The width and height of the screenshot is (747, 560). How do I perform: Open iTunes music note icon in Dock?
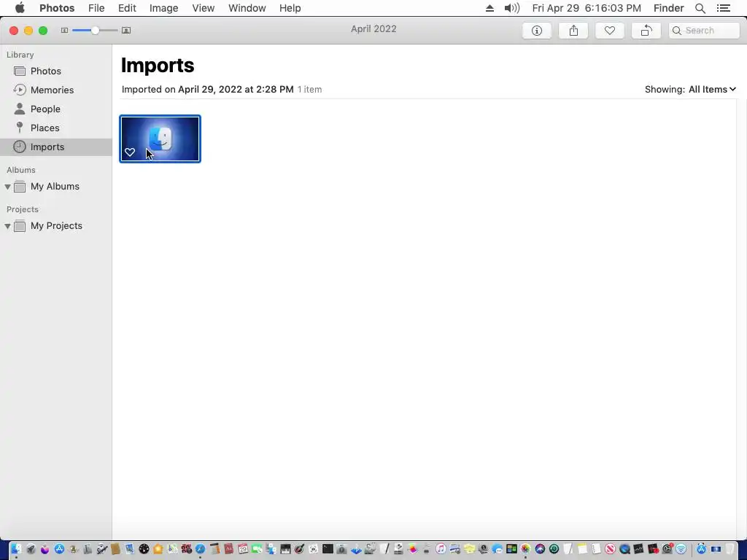[x=441, y=549]
